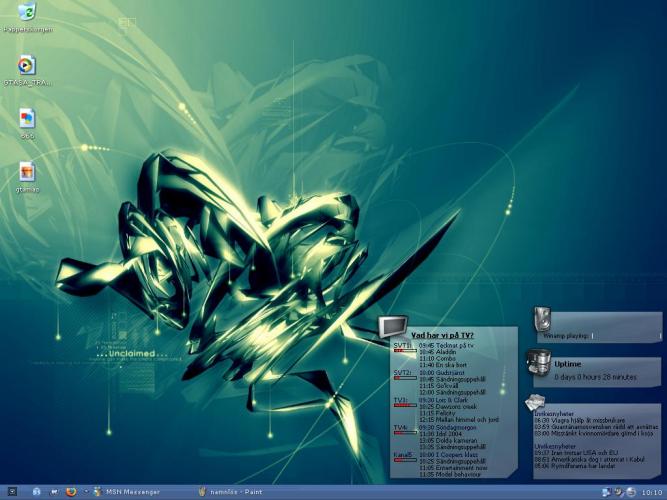Image resolution: width=667 pixels, height=500 pixels.
Task: Open the gtamiao desktop file
Action: click(27, 172)
